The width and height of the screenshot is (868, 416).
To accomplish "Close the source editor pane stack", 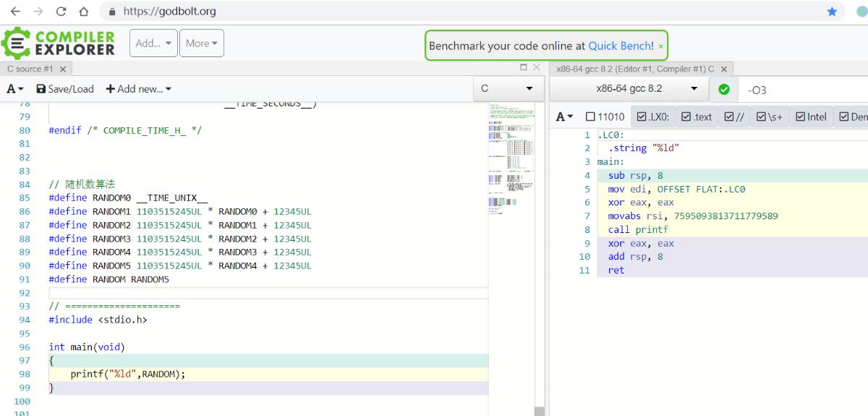I will click(537, 67).
